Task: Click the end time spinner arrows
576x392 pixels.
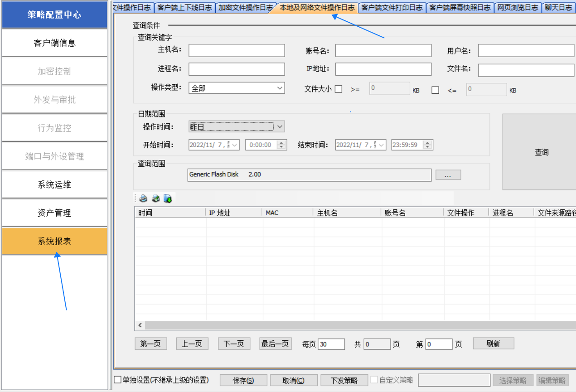Action: pos(428,145)
